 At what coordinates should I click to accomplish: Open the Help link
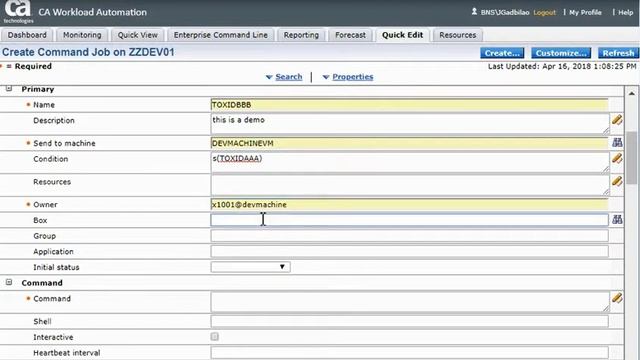(x=625, y=13)
